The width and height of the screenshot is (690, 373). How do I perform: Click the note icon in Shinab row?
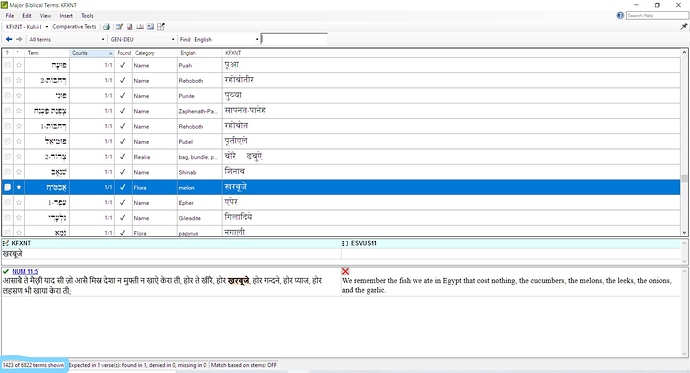pyautogui.click(x=7, y=172)
